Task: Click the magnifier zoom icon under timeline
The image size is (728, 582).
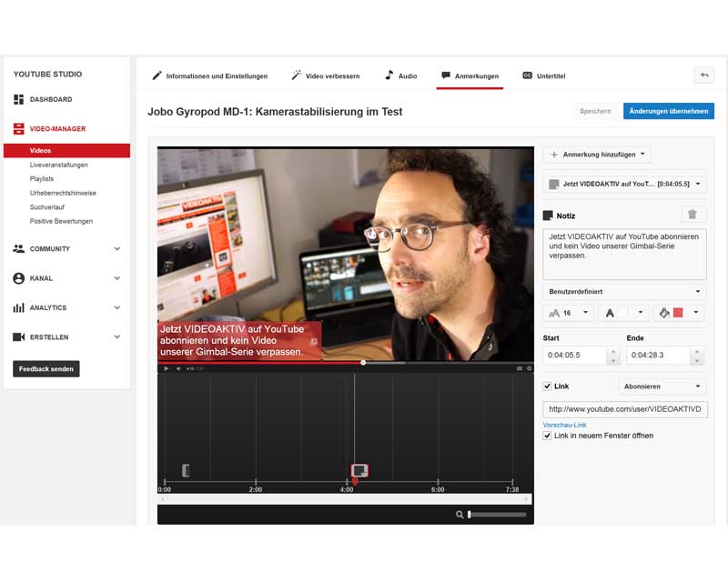Action: point(460,514)
